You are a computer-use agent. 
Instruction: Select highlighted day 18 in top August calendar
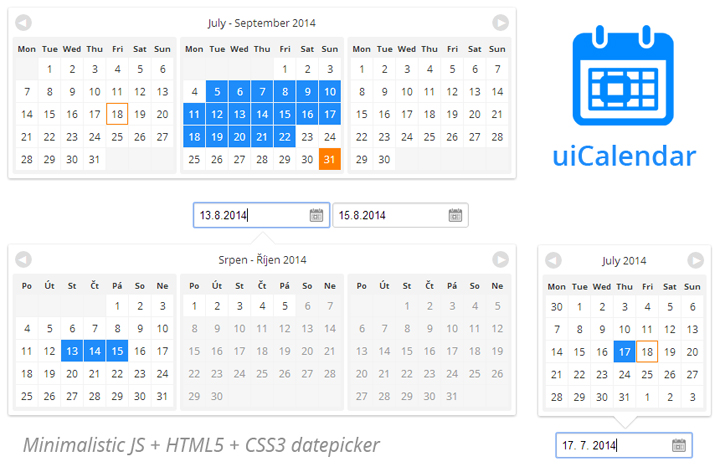pos(195,137)
